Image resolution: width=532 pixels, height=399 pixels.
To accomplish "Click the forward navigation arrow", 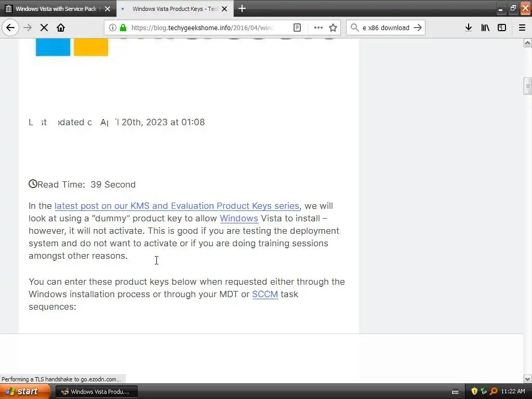I will 28,28.
